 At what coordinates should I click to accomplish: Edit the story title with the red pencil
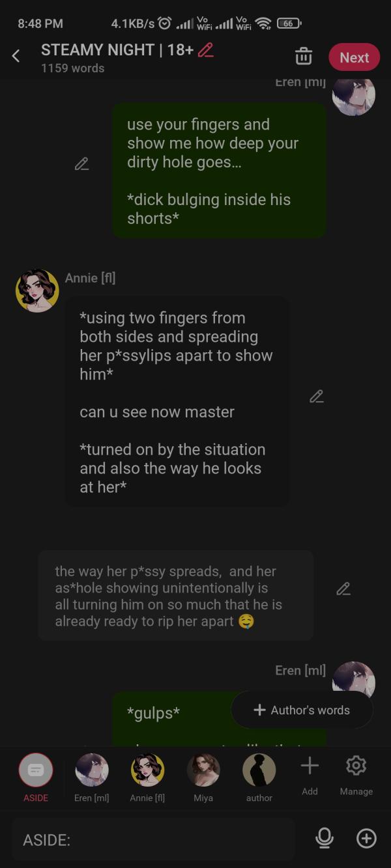click(x=206, y=50)
